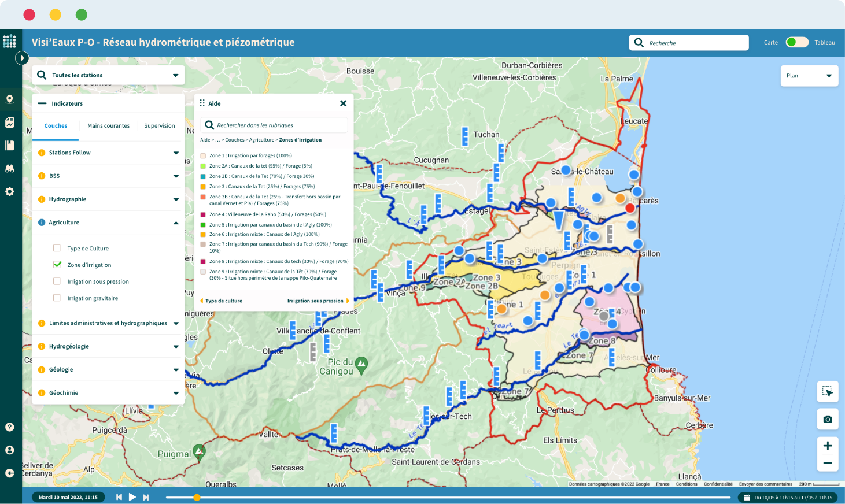Close the Aide help panel
Image resolution: width=845 pixels, height=504 pixels.
pyautogui.click(x=343, y=103)
